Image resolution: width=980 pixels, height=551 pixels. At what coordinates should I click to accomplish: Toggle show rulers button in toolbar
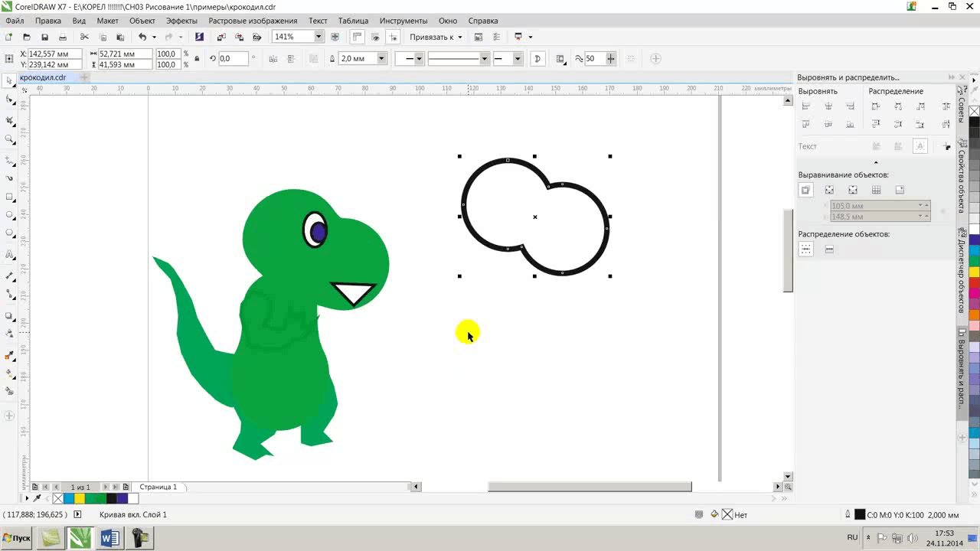pos(357,37)
